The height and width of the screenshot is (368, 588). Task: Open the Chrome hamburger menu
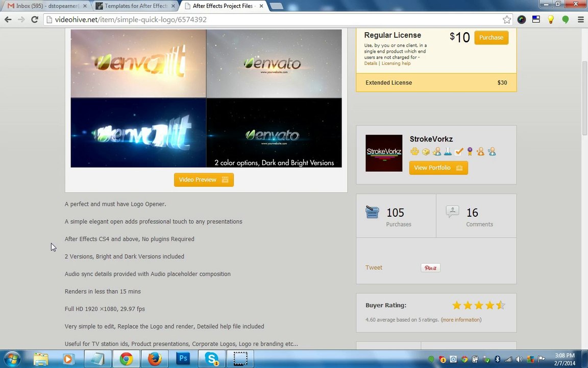tap(580, 19)
